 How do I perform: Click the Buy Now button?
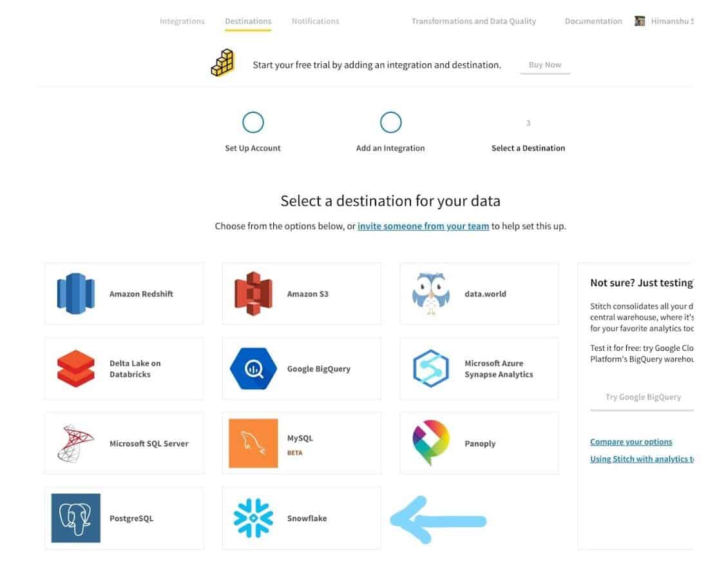(545, 64)
